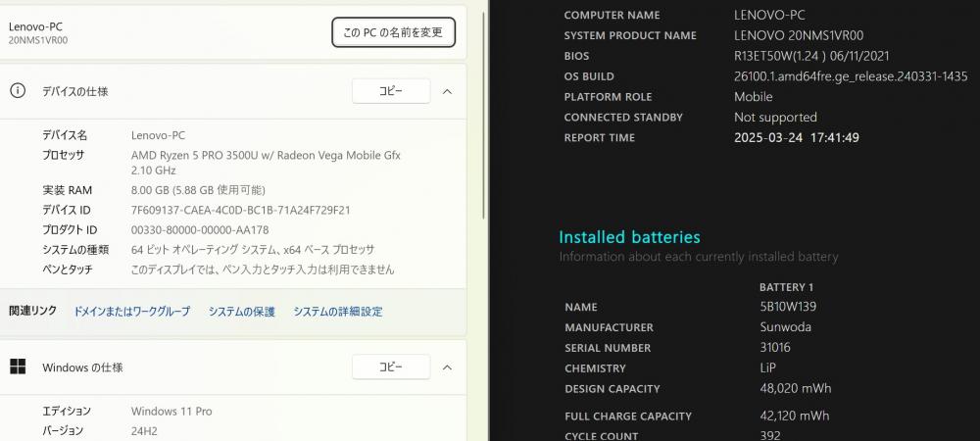The width and height of the screenshot is (980, 441).
Task: Click the manufacturer value Sunwoda
Action: pyautogui.click(x=786, y=326)
